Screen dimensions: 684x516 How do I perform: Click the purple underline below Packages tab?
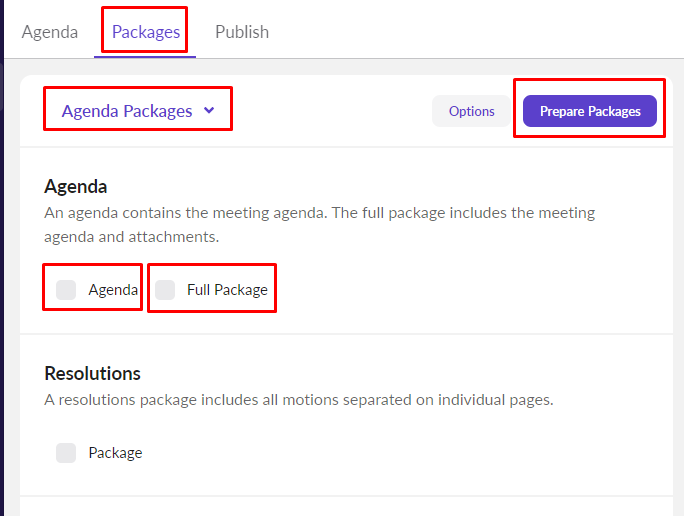145,57
